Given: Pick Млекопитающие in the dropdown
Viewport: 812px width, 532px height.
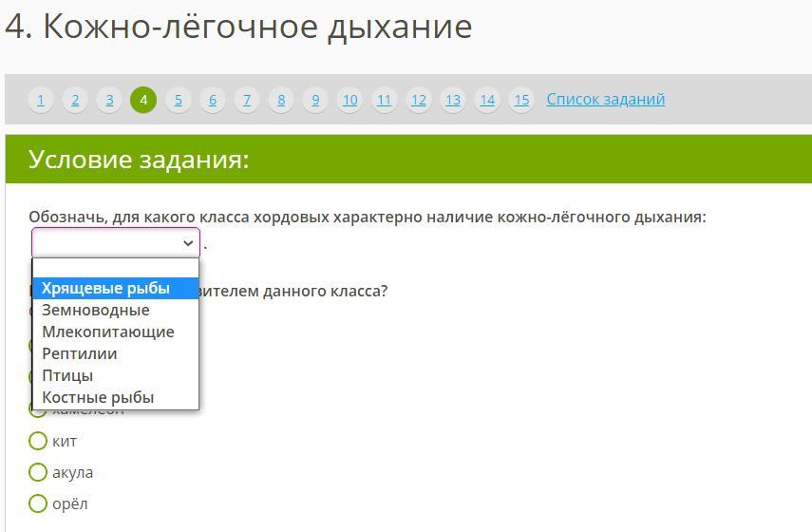Looking at the screenshot, I should coord(107,332).
